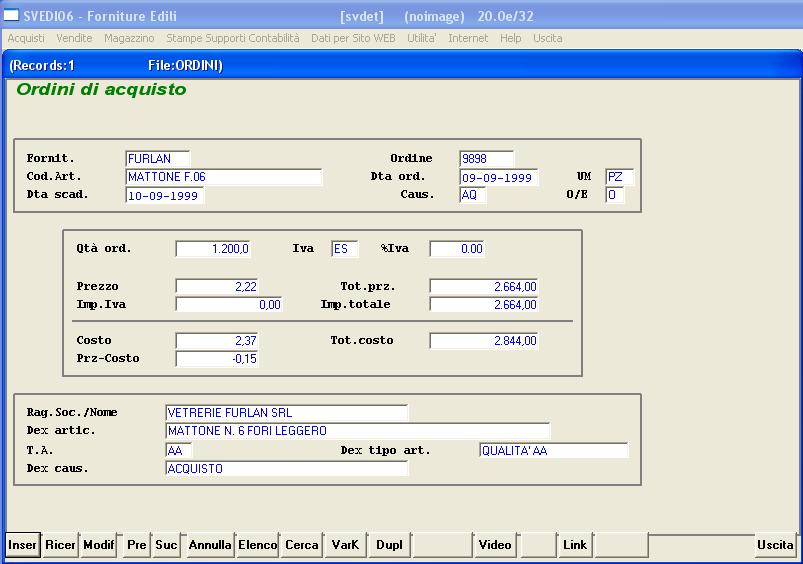Go to next record with Suc
This screenshot has width=803, height=564.
166,545
